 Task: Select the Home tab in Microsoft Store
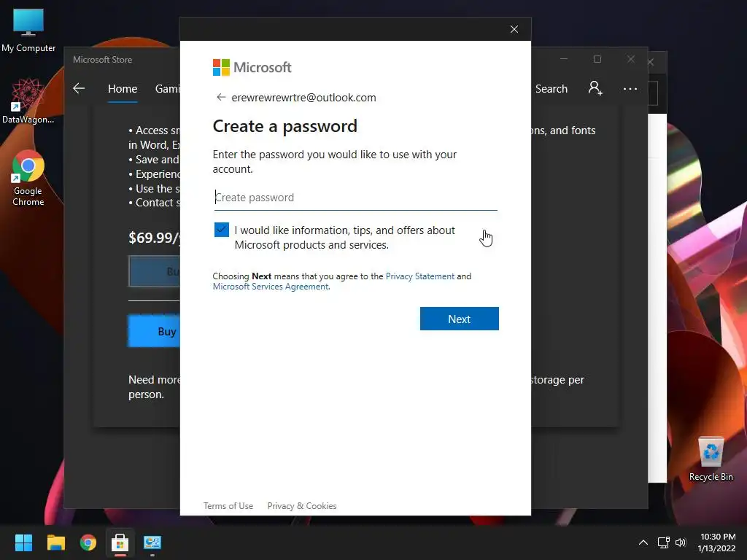coord(123,88)
